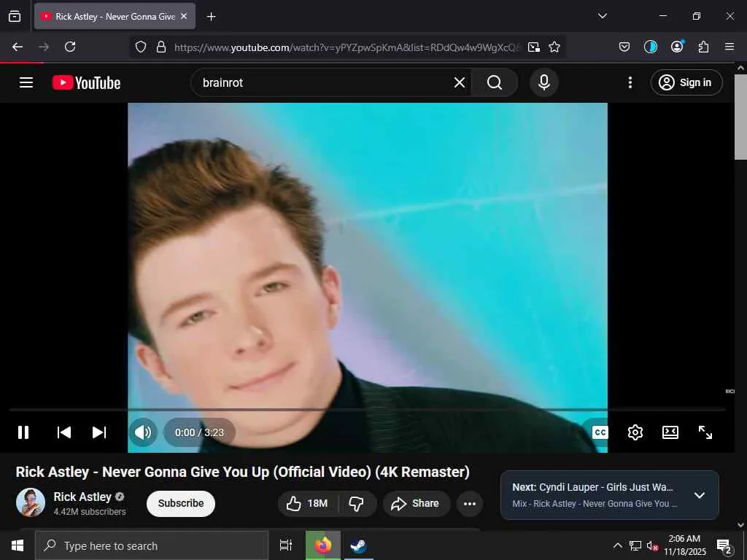This screenshot has width=747, height=560.
Task: Click the page vertical scrollbar thumb
Action: (x=740, y=117)
